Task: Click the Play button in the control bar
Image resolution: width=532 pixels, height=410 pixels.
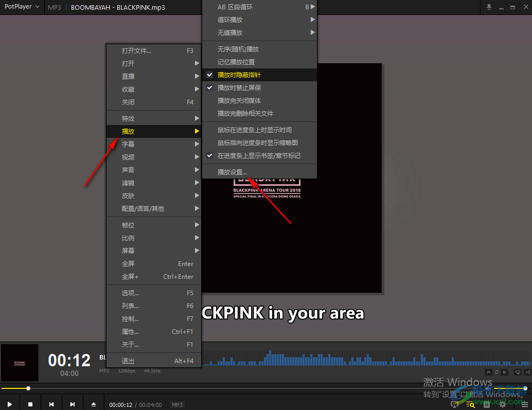Action: [x=9, y=404]
